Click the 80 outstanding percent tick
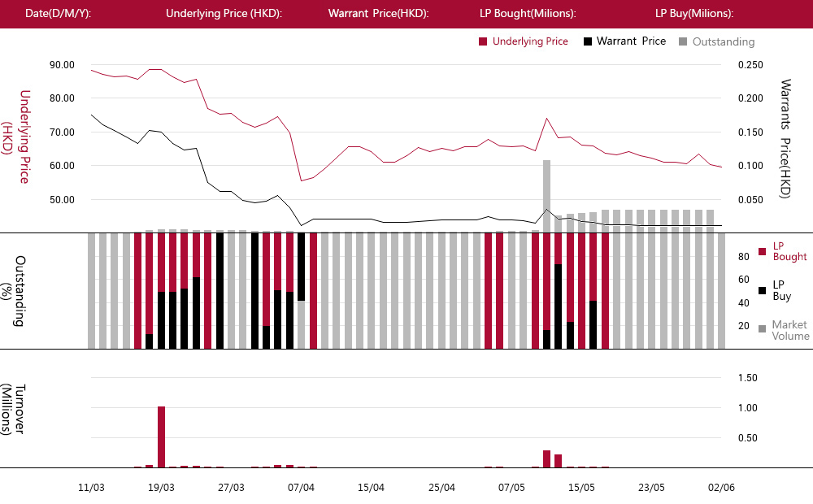 [x=744, y=257]
